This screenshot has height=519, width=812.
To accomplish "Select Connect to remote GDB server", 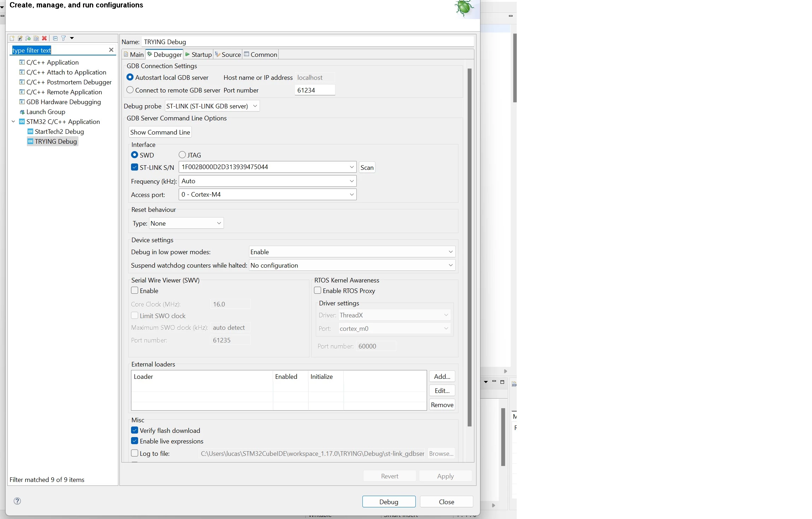I will [x=130, y=90].
